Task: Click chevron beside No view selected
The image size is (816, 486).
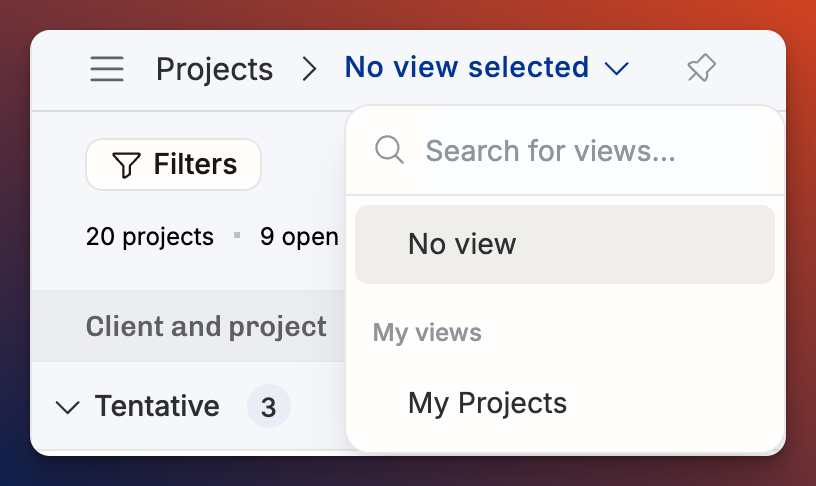Action: [x=617, y=69]
